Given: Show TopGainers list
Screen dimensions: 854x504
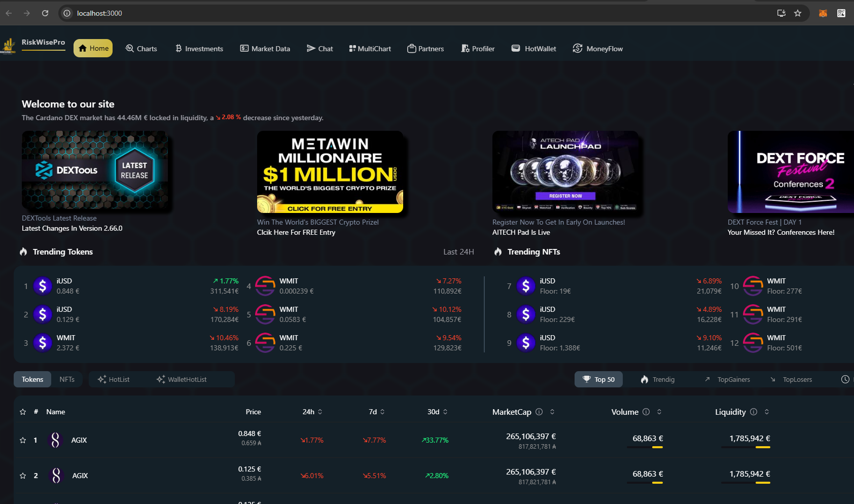Looking at the screenshot, I should 727,379.
